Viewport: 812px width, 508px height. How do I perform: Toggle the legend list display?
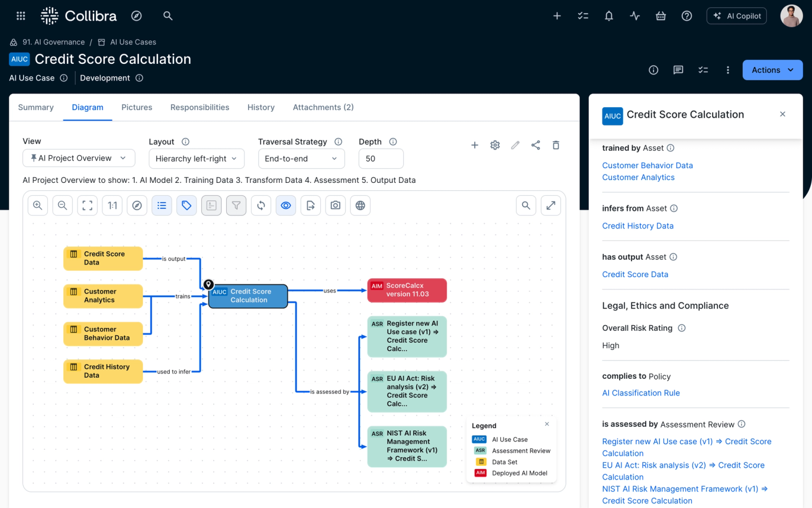(x=162, y=205)
